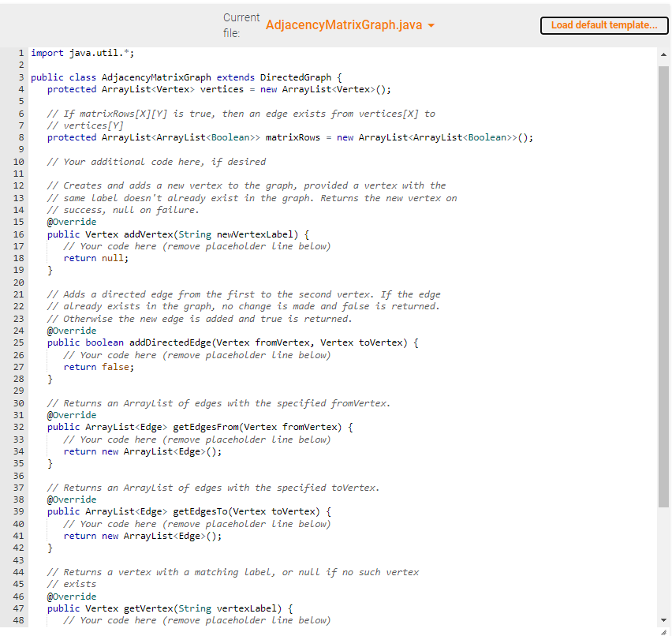Click the @Override annotation on line 38
672x636 pixels.
72,500
